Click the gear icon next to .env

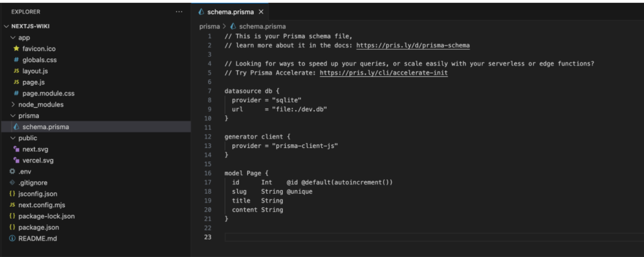tap(12, 172)
